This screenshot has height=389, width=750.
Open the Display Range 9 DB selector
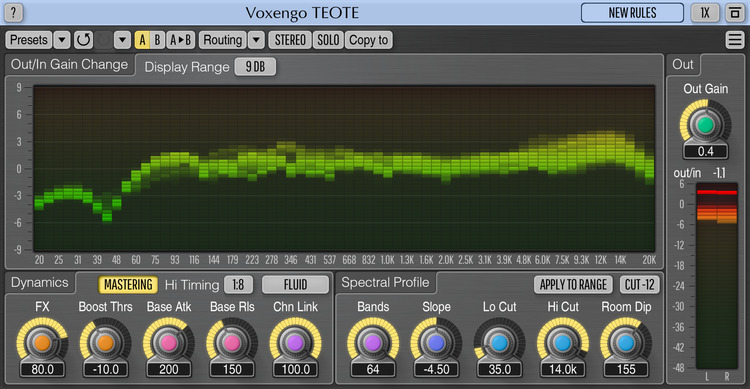[255, 67]
